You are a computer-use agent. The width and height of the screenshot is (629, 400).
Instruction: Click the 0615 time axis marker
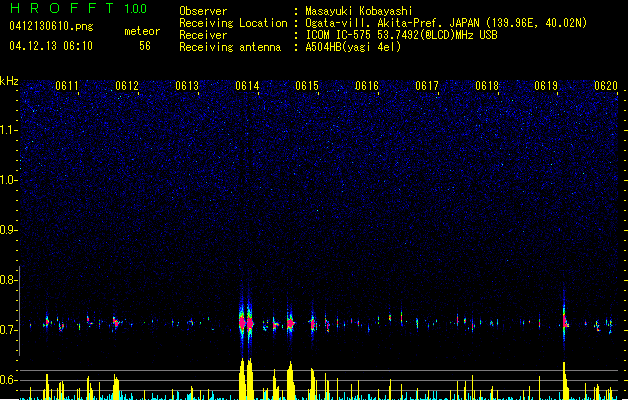tap(307, 86)
